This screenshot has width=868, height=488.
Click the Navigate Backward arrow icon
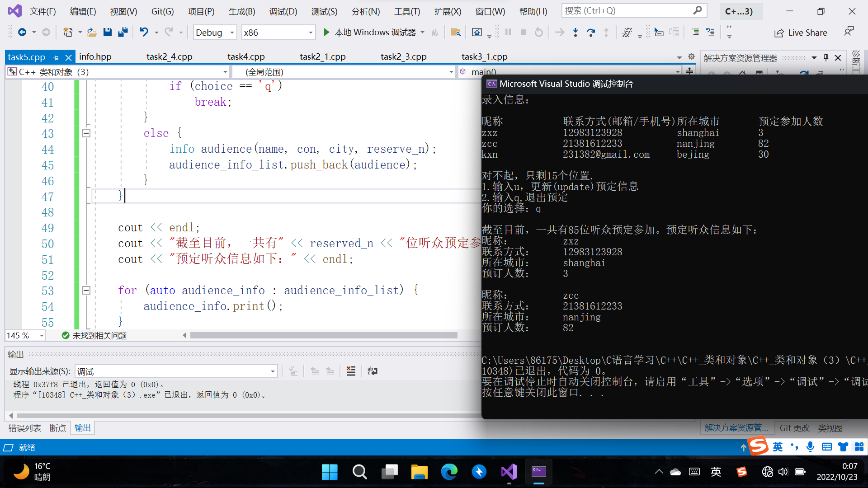pos(22,32)
